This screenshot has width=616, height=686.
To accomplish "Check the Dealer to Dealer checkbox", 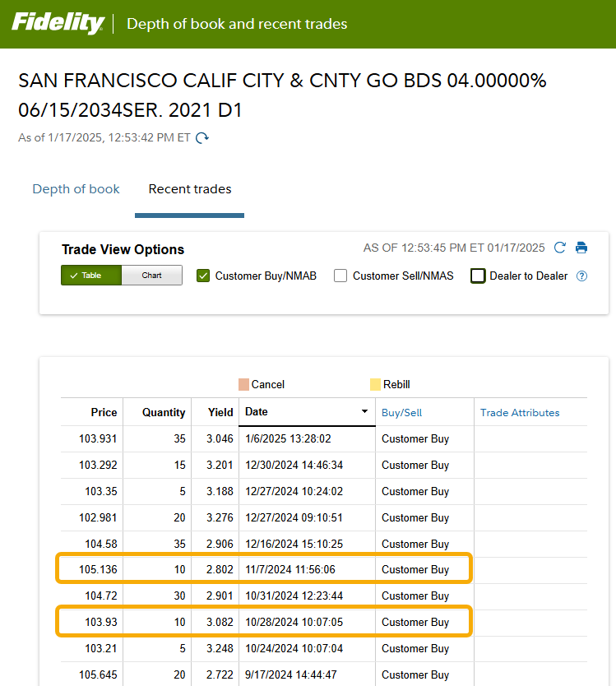I will [x=478, y=276].
